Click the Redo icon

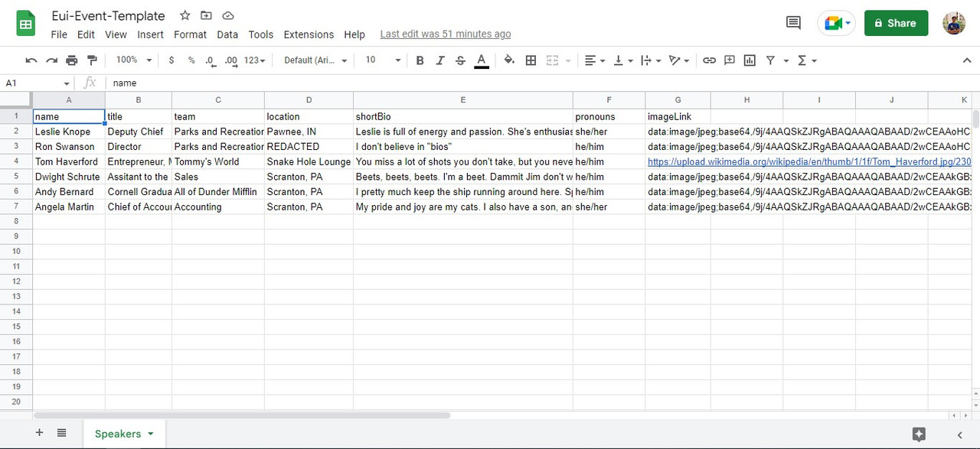[x=51, y=60]
